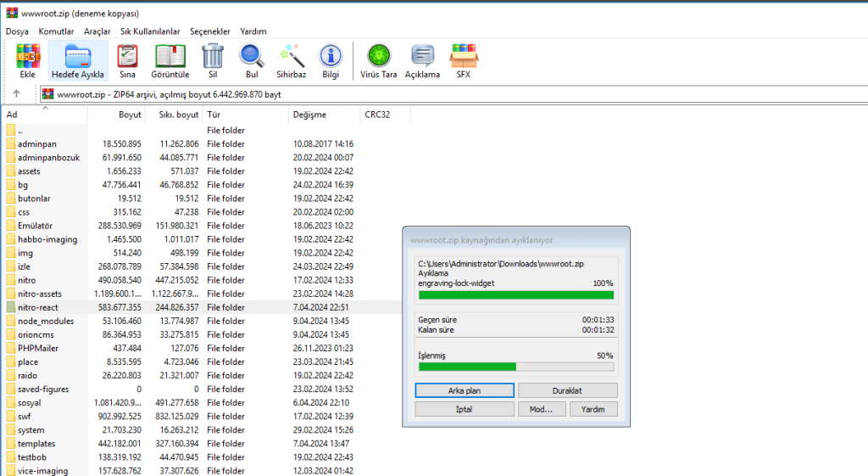
Task: Sort by the Sıkı. boyut column header
Action: coord(175,115)
